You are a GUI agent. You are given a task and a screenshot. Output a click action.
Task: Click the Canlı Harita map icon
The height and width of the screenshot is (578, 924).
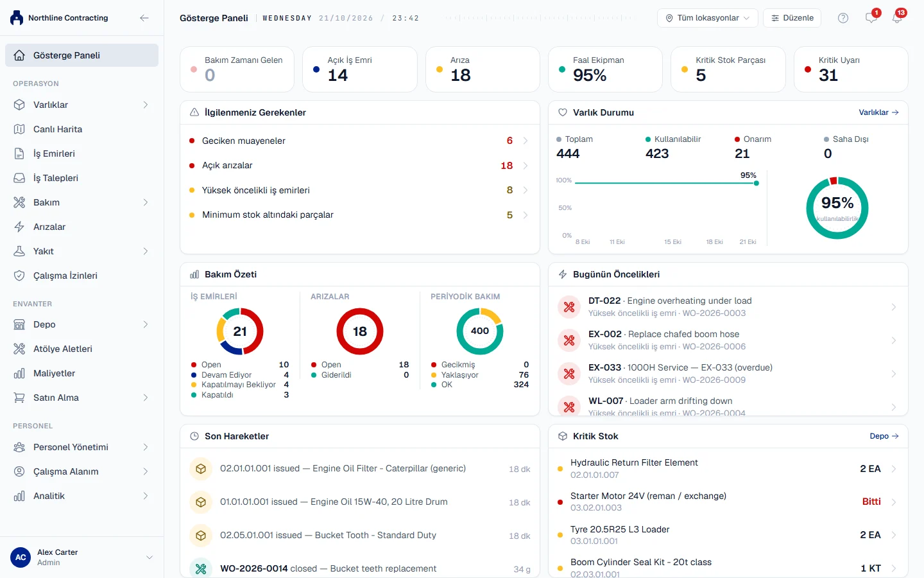(x=19, y=129)
